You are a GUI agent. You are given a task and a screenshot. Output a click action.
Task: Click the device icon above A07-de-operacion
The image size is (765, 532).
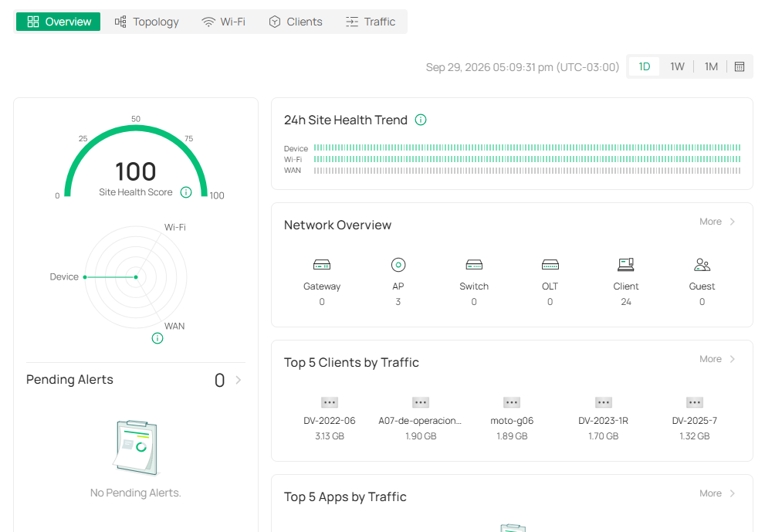coord(421,402)
